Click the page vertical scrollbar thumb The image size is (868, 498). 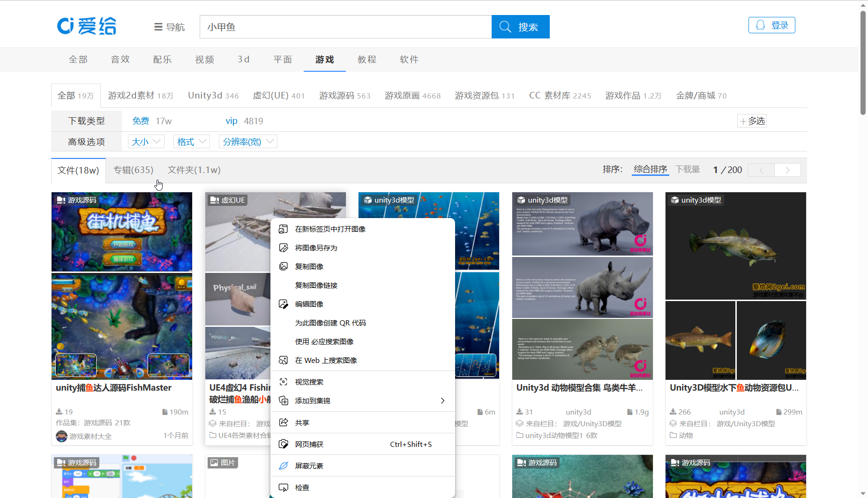[x=863, y=62]
